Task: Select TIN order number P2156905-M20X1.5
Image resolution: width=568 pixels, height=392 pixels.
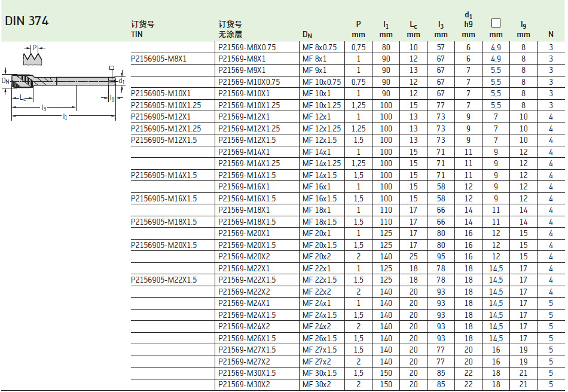Action: [164, 246]
